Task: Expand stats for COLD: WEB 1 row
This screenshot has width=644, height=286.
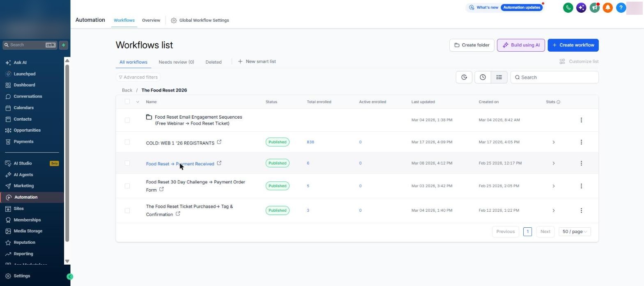Action: [554, 142]
